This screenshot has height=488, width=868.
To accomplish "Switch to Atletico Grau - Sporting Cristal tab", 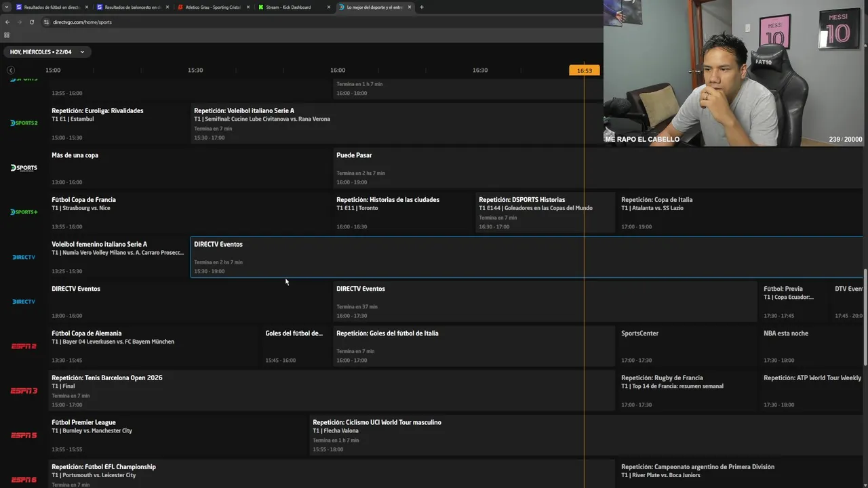I will click(x=214, y=7).
